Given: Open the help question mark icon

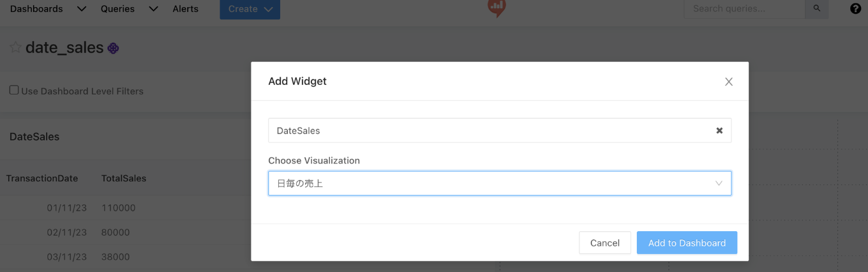Looking at the screenshot, I should pyautogui.click(x=855, y=9).
